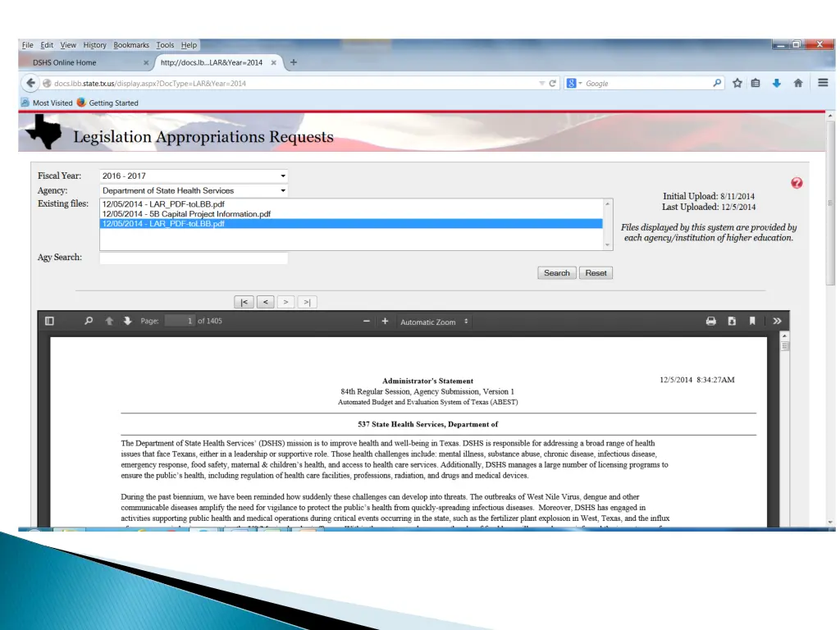Open the Fiscal Year dropdown
Viewport: 840px width, 630px height.
coord(194,176)
